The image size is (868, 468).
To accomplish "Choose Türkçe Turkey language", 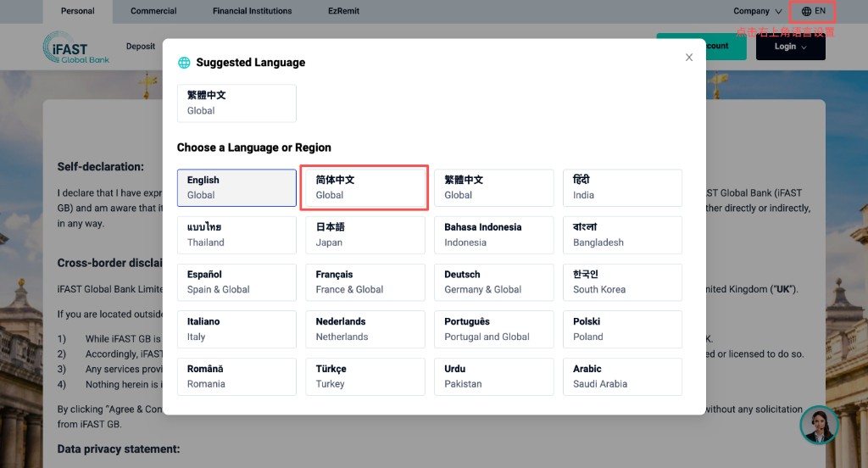I will pos(364,376).
